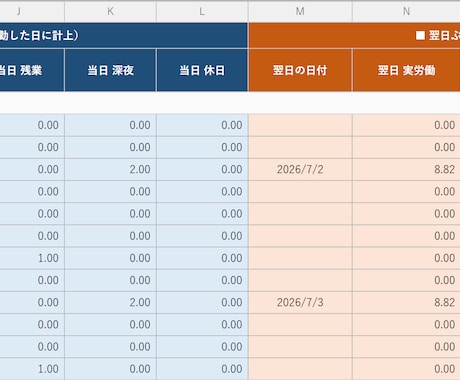Select the 休日 0.00 cell in the 2026/7/2 row

click(202, 169)
